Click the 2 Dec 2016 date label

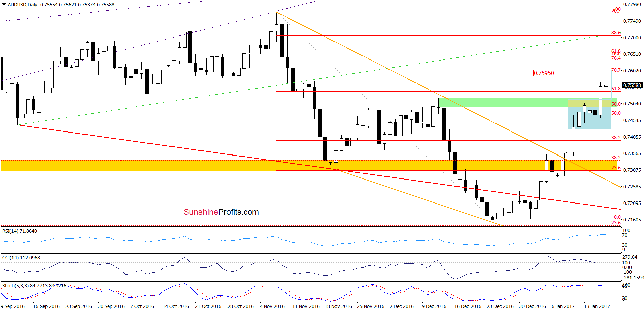402,306
